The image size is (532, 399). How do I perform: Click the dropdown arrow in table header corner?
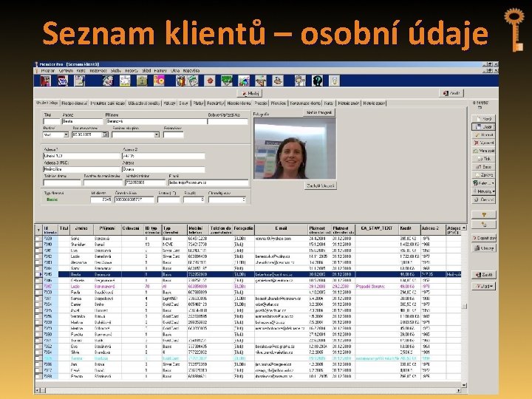coord(38,230)
